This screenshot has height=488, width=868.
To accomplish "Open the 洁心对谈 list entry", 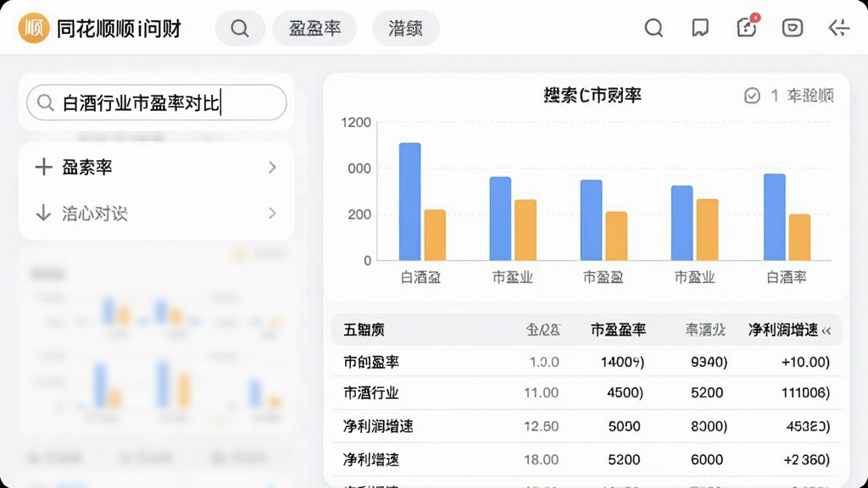I will coord(156,213).
